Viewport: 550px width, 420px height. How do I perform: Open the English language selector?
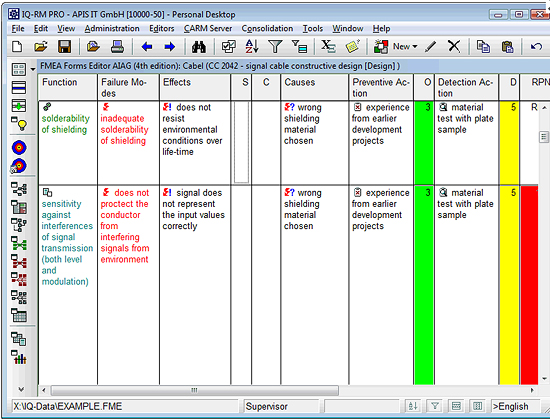click(x=515, y=406)
